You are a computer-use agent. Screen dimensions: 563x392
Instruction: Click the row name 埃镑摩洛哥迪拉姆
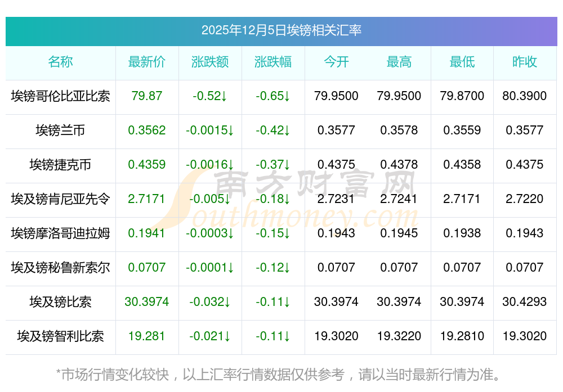60,233
